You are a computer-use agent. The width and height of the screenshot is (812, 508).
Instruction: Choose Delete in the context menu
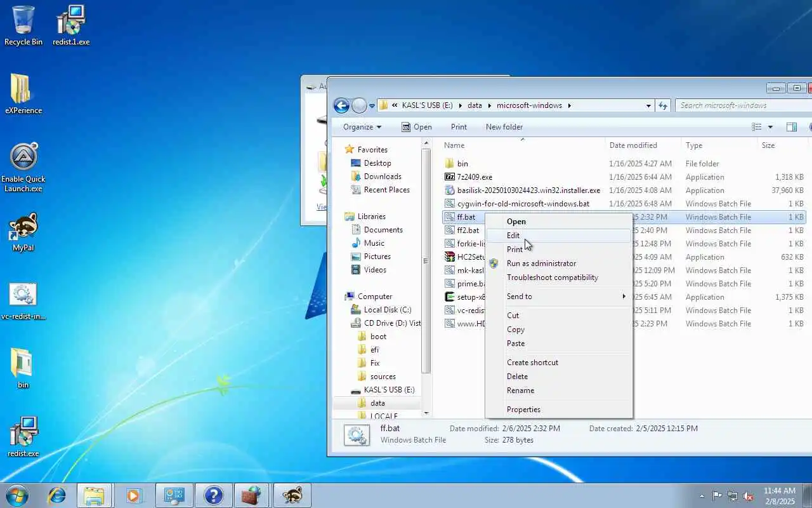point(559,377)
